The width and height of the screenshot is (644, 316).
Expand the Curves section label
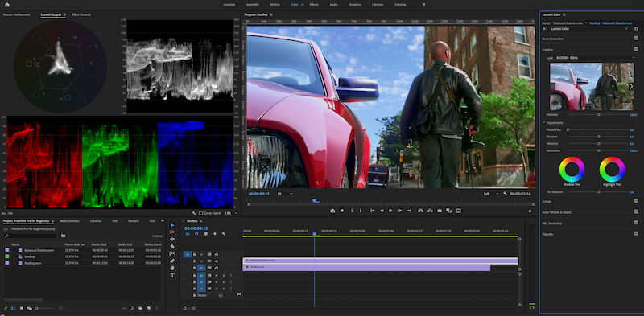tap(547, 202)
